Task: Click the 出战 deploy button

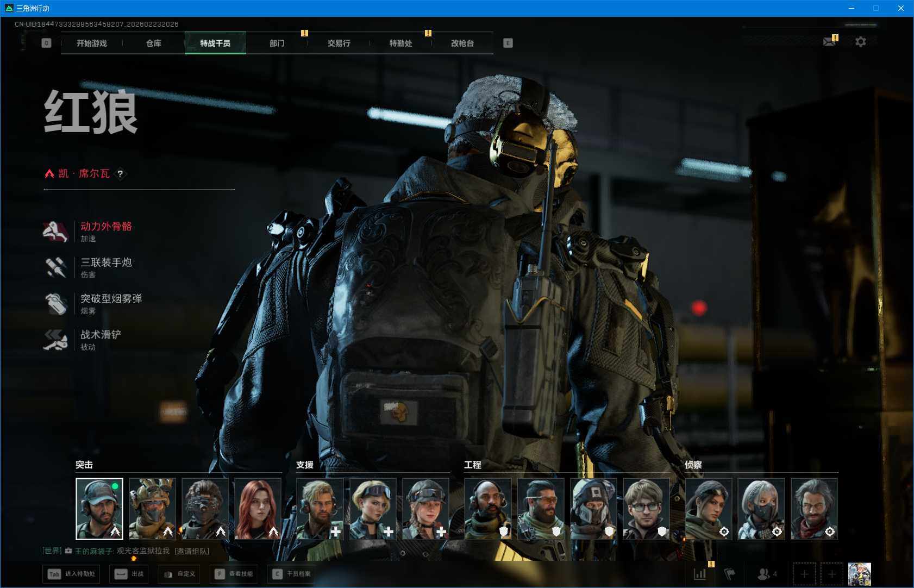Action: (x=129, y=574)
